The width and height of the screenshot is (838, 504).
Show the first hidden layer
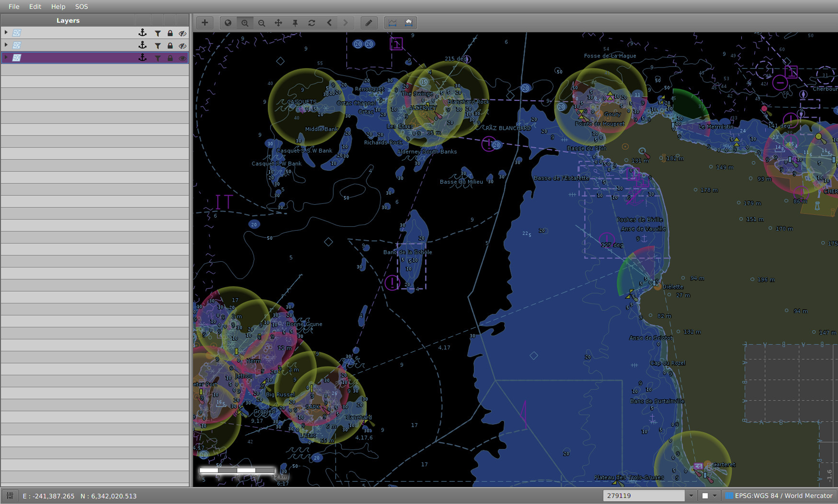point(182,34)
